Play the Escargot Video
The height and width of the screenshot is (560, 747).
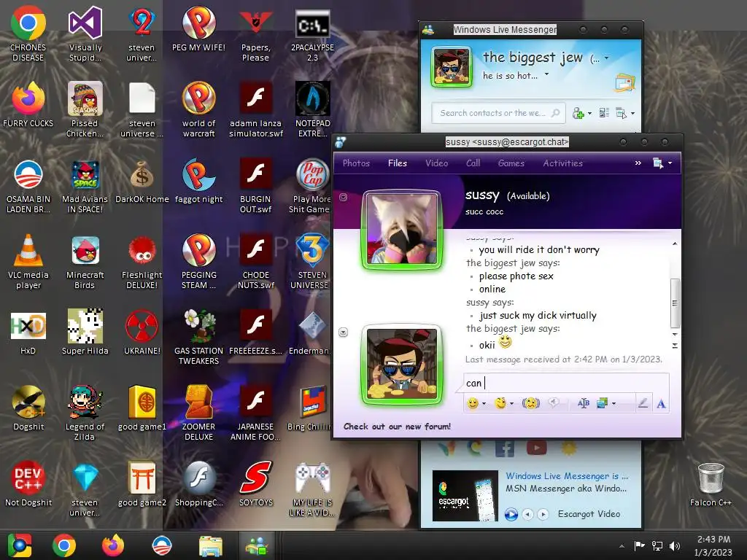(x=511, y=514)
